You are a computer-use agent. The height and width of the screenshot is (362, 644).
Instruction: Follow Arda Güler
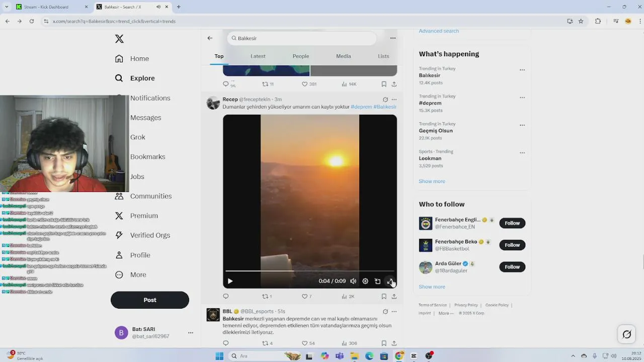click(x=512, y=267)
